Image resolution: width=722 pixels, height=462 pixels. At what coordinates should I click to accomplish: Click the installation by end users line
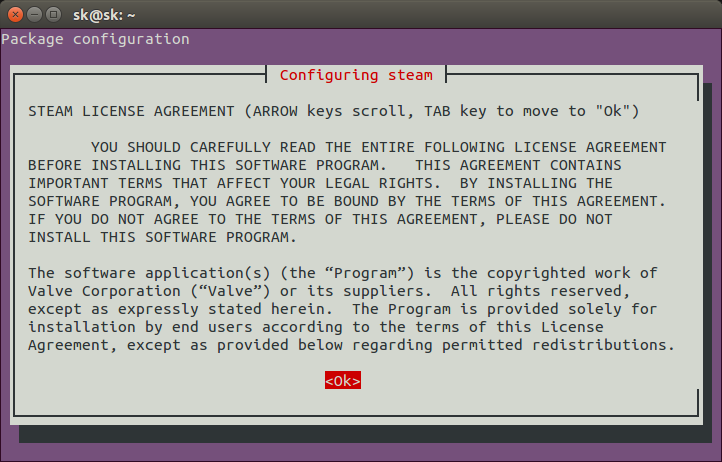(x=316, y=327)
